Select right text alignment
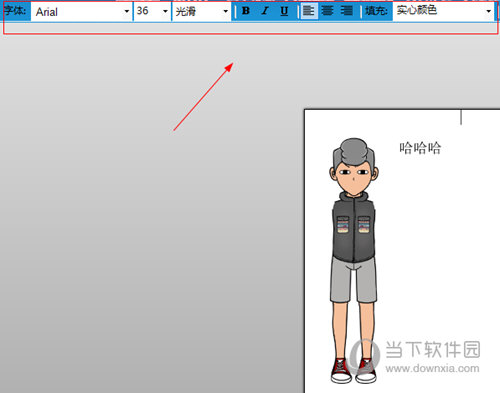500x393 pixels. point(347,11)
